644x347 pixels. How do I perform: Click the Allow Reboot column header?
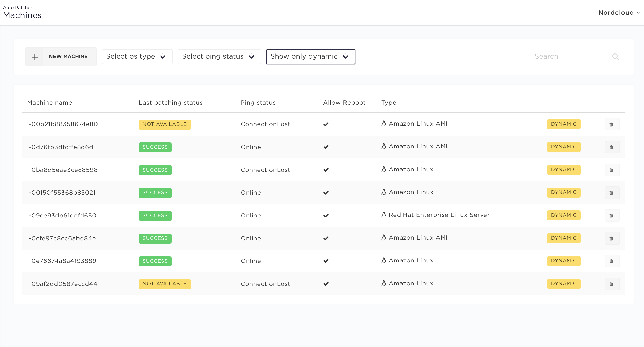pyautogui.click(x=344, y=103)
